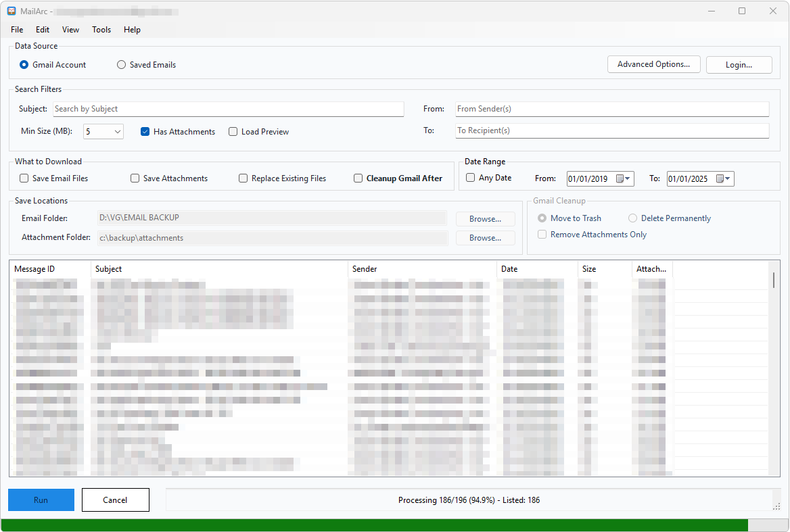790x532 pixels.
Task: Click the Email Folder path field
Action: click(272, 218)
